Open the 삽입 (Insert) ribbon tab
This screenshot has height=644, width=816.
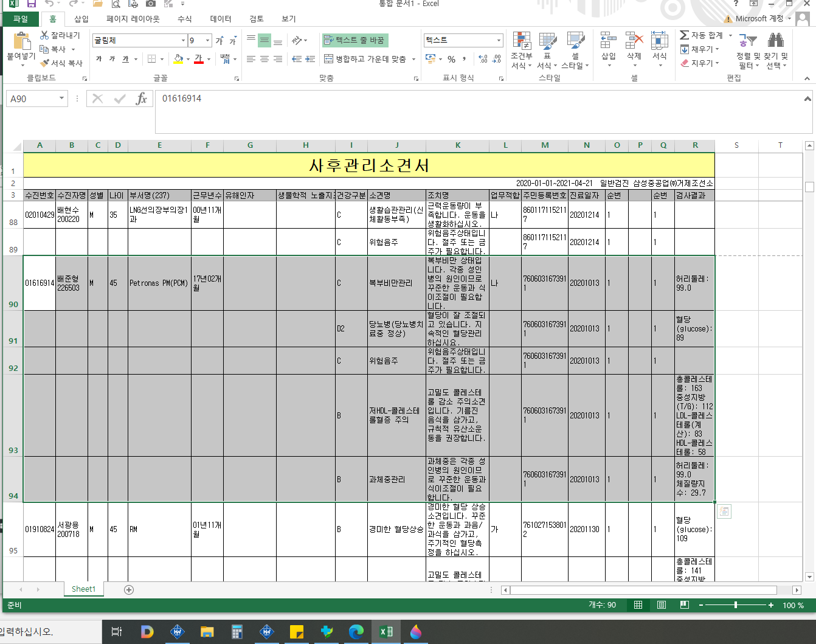point(81,19)
